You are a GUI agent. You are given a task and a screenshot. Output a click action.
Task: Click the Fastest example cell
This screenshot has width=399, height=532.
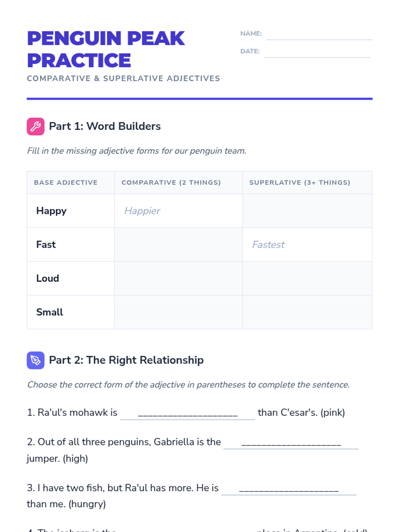point(307,245)
